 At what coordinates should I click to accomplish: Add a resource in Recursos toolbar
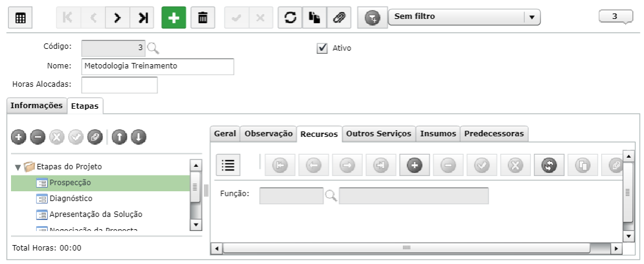click(415, 165)
